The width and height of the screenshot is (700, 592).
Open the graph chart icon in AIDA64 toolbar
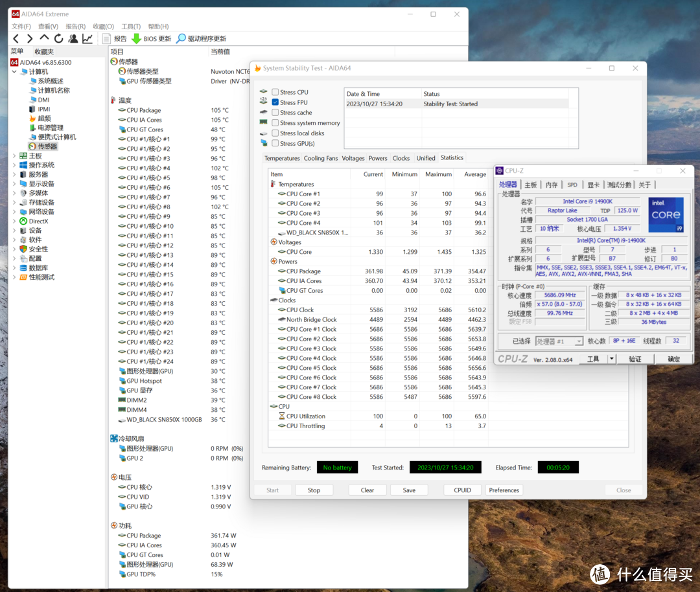tap(87, 39)
